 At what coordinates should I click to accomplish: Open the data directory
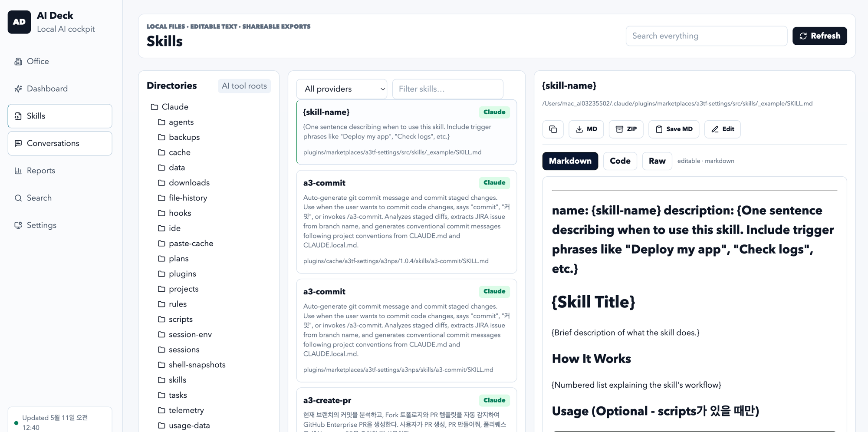pyautogui.click(x=177, y=168)
